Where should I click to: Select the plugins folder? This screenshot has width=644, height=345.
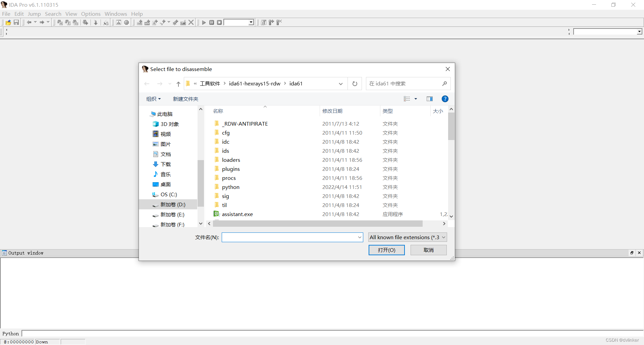pos(231,169)
